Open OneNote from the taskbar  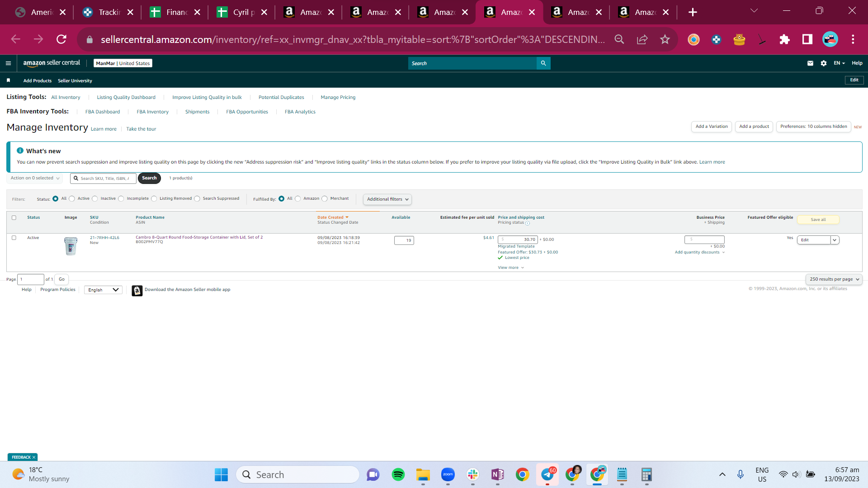[498, 474]
